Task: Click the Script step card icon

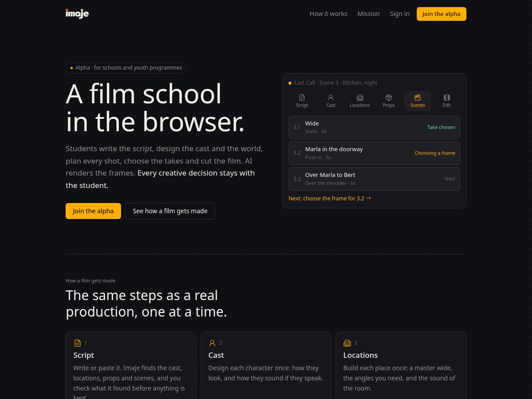Action: click(x=77, y=343)
